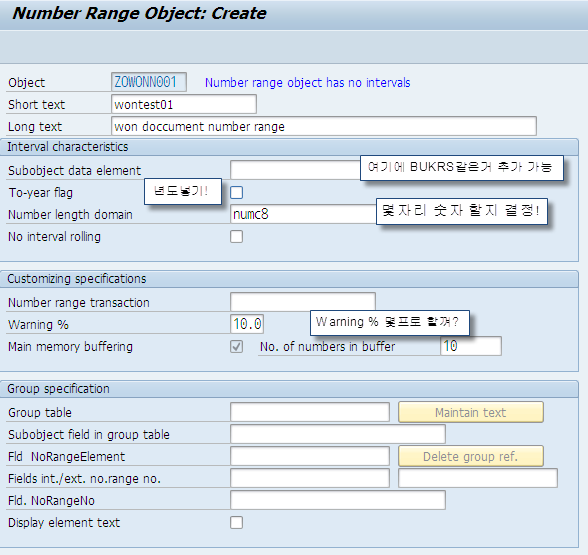The height and width of the screenshot is (555, 588).
Task: Select the Fld NoRangeElement input field
Action: click(310, 456)
